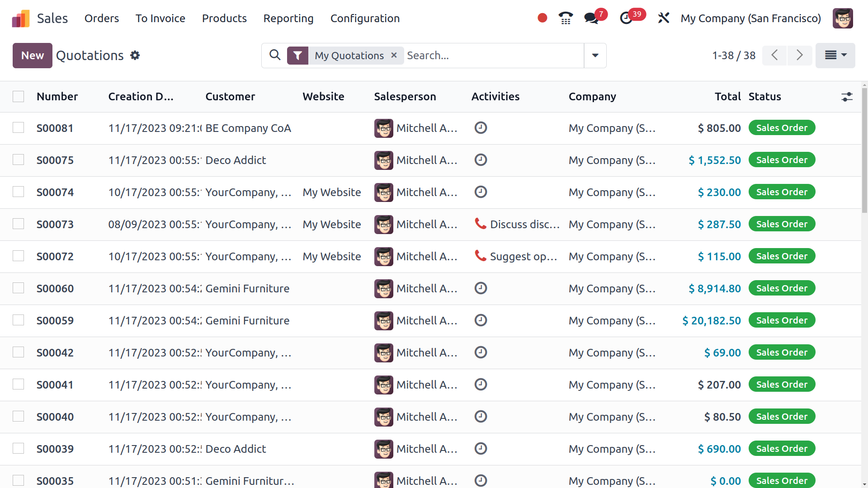Click the debug tools wrench icon
The image size is (868, 488).
click(x=663, y=18)
